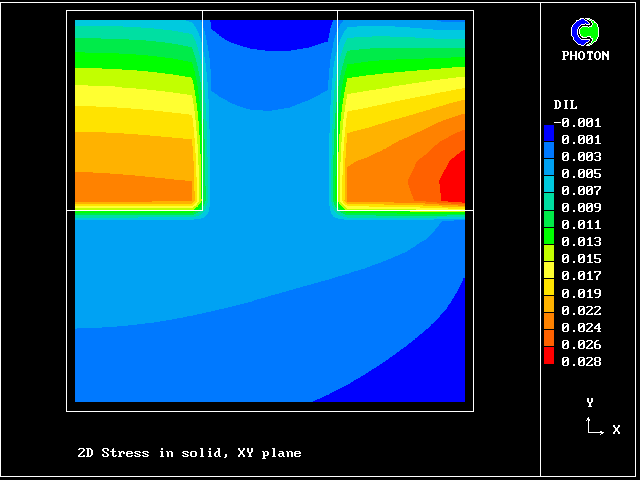Viewport: 640px width, 480px height.
Task: Click the PHOTON logo icon
Action: [x=585, y=32]
